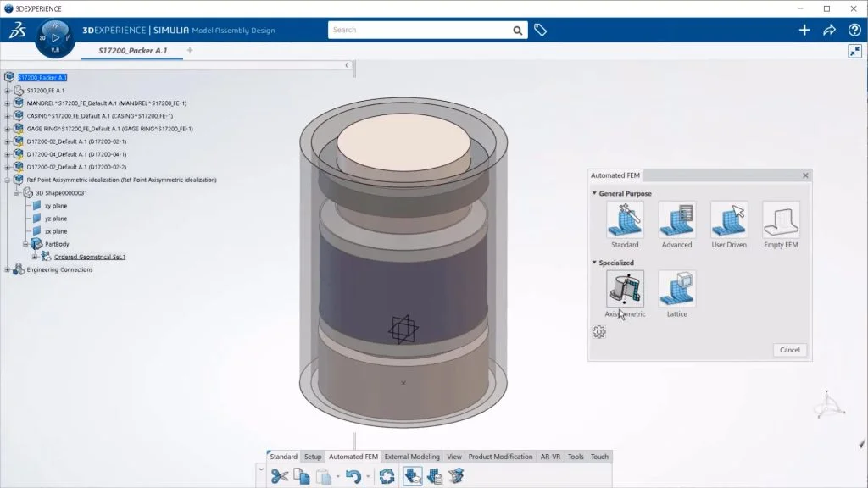
Task: Expand the Engineering Connections tree node
Action: tap(7, 269)
